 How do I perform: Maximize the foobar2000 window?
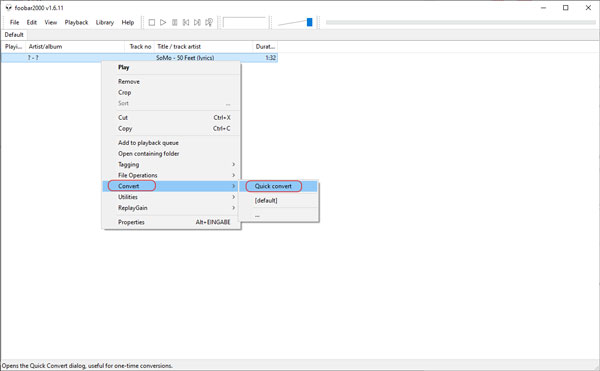click(x=566, y=8)
